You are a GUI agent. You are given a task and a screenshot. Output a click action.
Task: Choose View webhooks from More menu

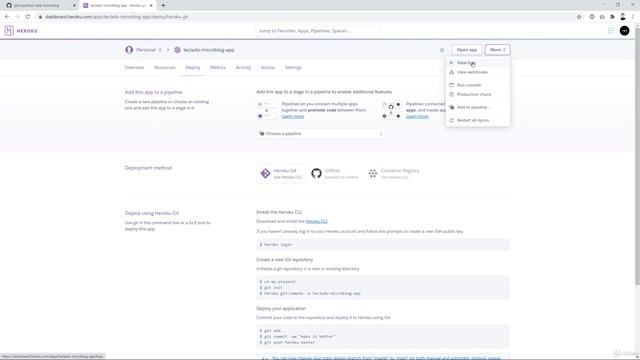(478, 72)
